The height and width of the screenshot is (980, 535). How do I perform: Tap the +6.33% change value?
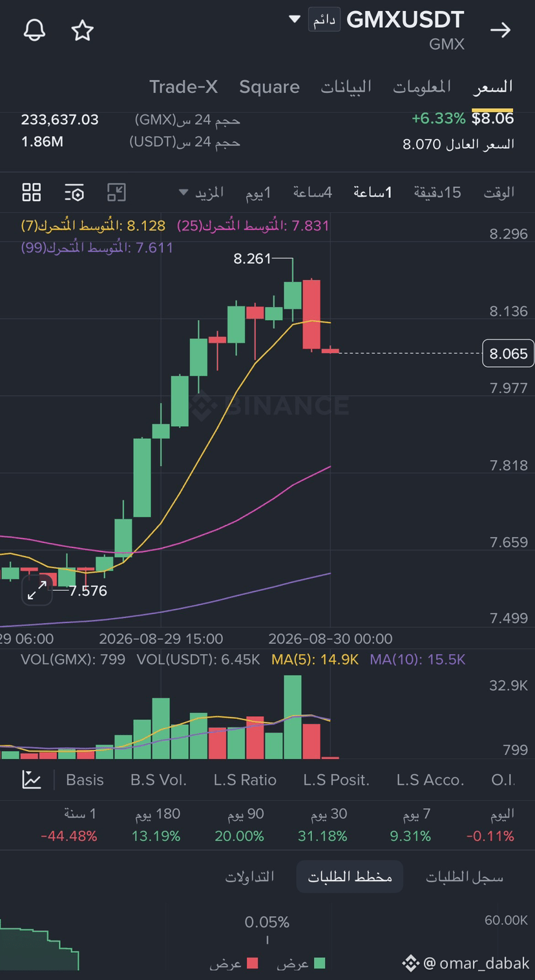(438, 119)
